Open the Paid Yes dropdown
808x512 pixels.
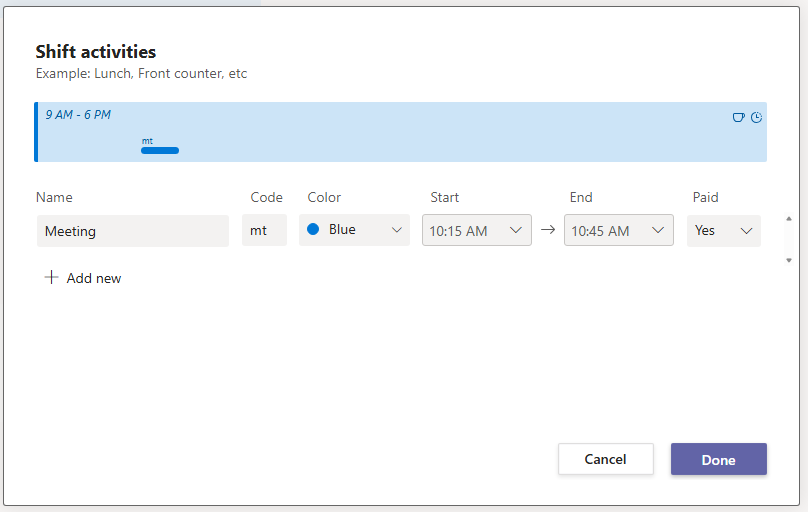[723, 230]
